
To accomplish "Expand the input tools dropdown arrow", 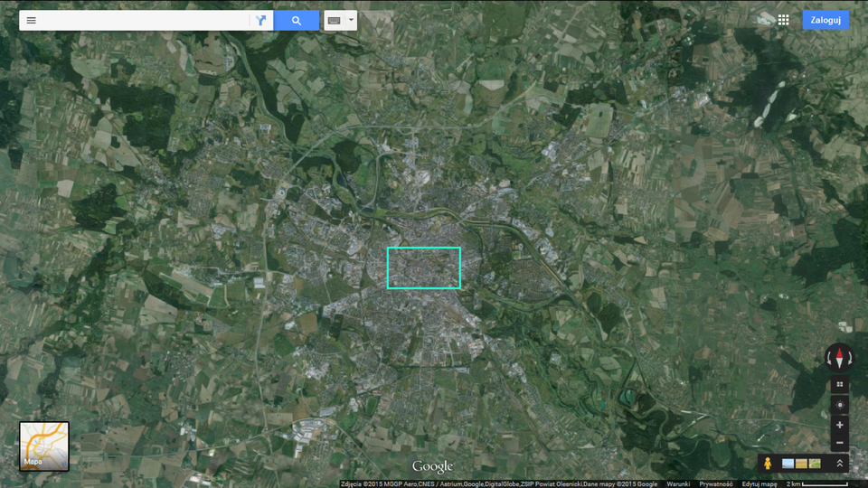I will 351,19.
